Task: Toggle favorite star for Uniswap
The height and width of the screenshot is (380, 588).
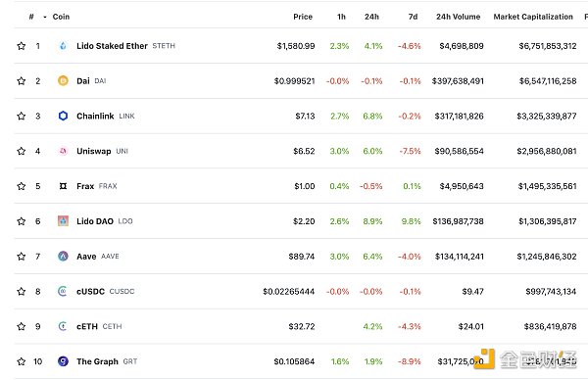Action: coord(22,151)
